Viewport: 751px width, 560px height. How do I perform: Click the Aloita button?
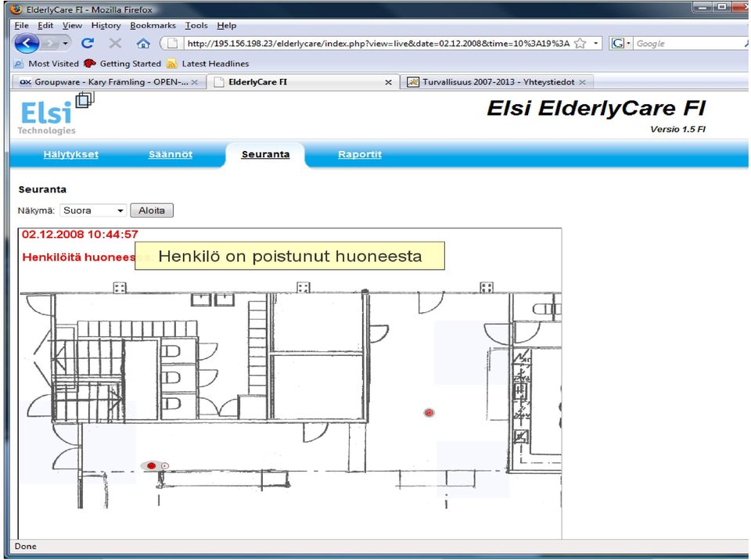(x=152, y=210)
